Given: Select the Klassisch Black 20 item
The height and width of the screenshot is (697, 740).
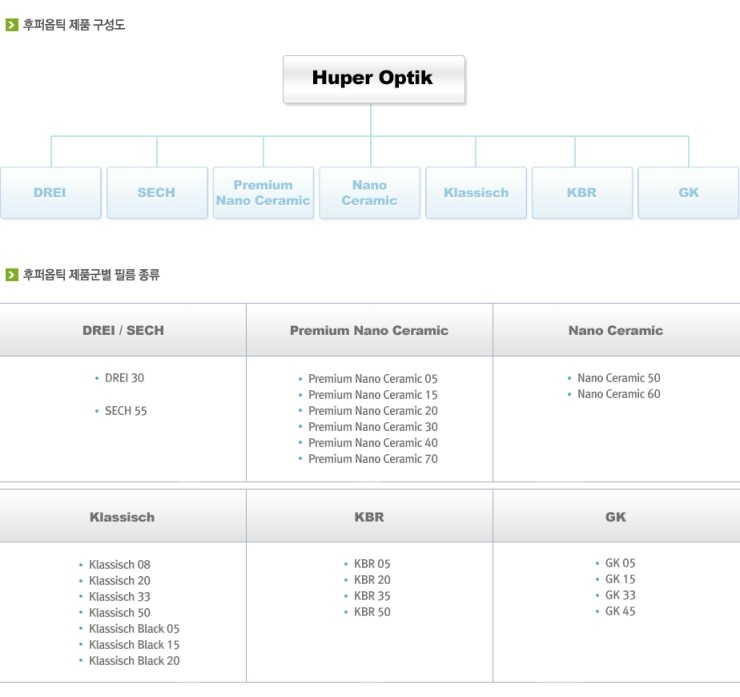Looking at the screenshot, I should (x=134, y=661).
